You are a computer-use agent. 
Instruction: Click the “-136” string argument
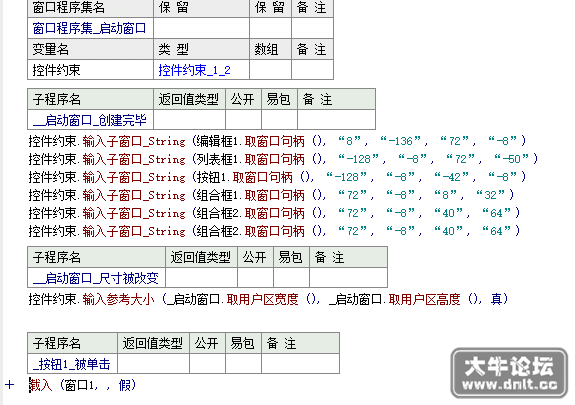coord(401,141)
